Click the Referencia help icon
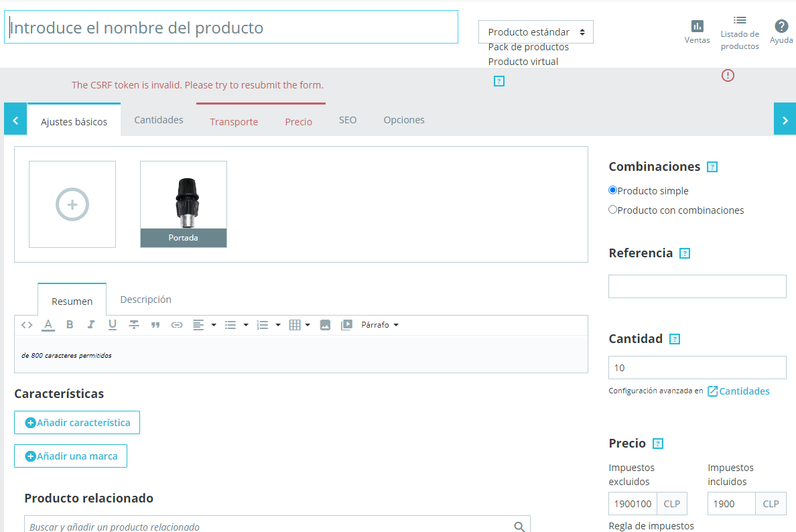This screenshot has height=532, width=796. click(685, 253)
